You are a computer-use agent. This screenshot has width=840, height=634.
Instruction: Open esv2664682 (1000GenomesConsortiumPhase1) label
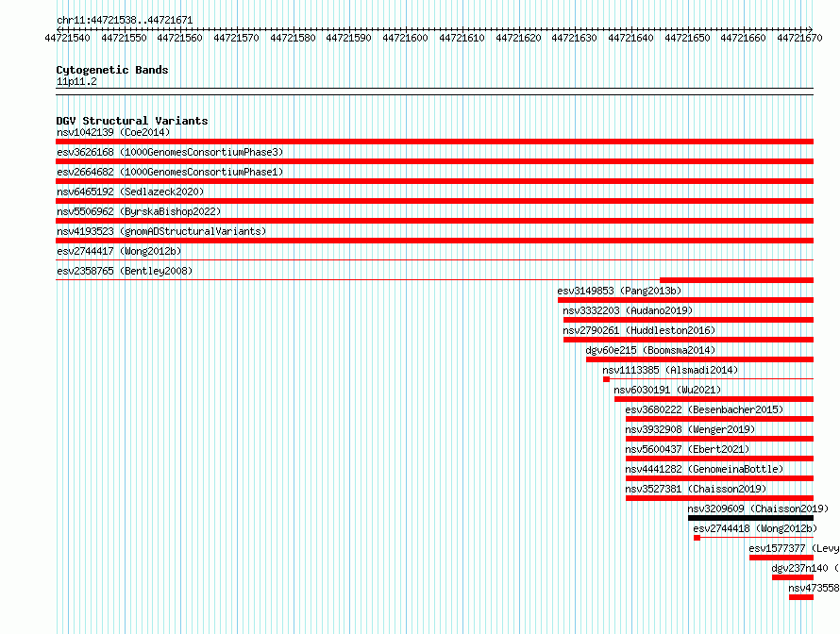click(170, 172)
